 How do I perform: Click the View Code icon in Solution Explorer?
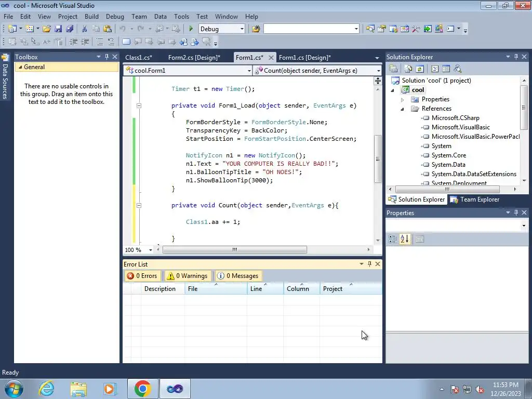pyautogui.click(x=435, y=69)
